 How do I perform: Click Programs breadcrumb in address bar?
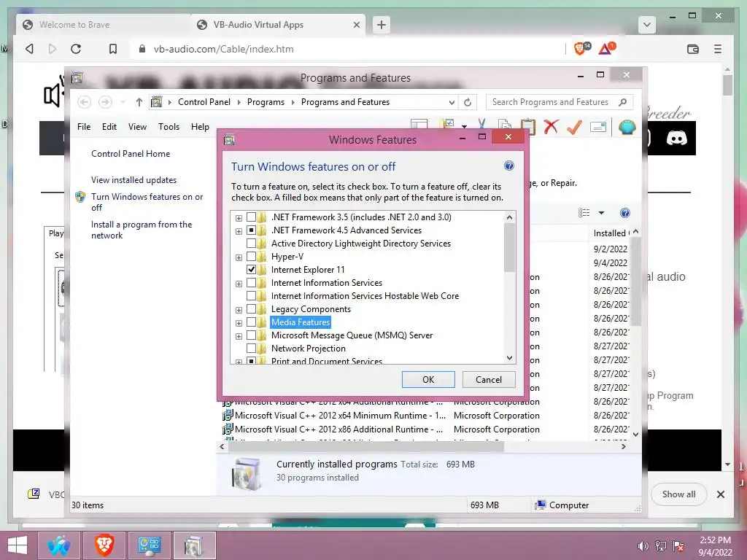click(266, 102)
